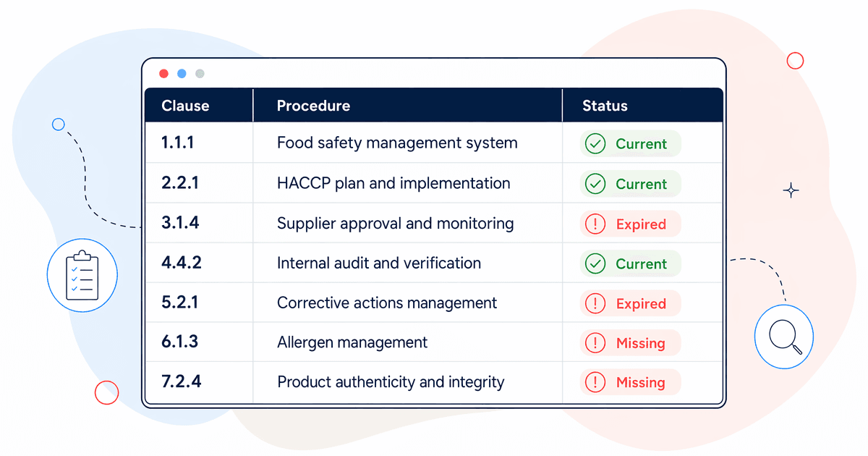Open the Food safety management system procedure
Screen dimensions: 868x456
tap(397, 143)
